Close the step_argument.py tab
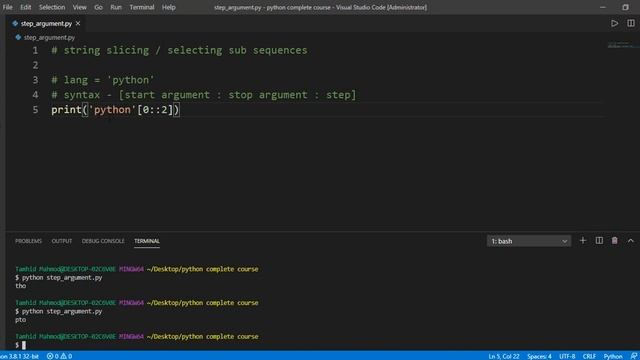 tap(78, 24)
